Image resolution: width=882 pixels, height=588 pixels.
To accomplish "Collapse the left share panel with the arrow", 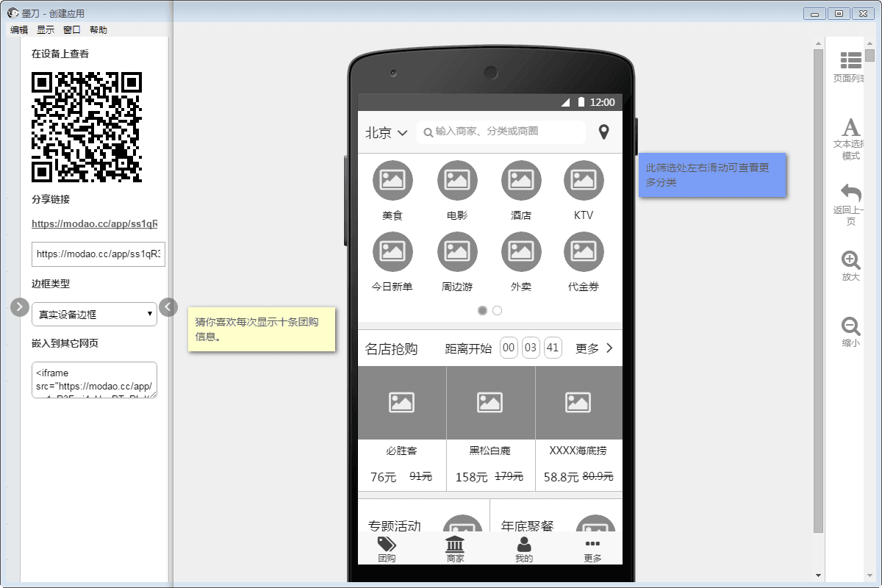I will pyautogui.click(x=168, y=306).
